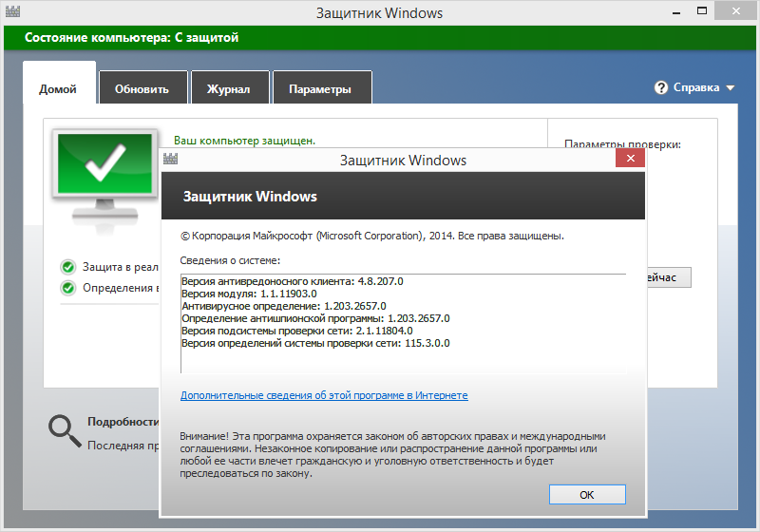
Task: Click the Windows Defender icon in main title bar
Action: coord(12,11)
